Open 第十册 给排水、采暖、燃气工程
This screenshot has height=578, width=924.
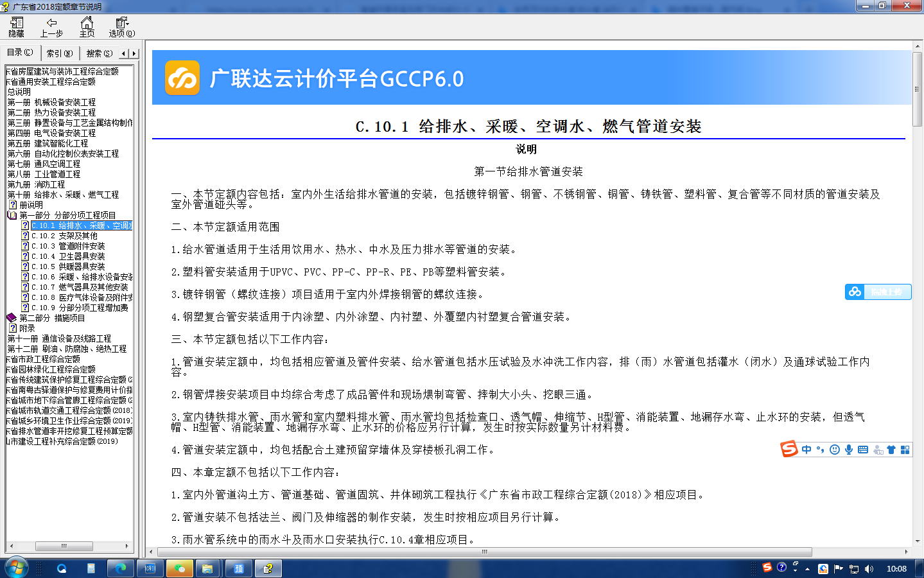pyautogui.click(x=63, y=195)
